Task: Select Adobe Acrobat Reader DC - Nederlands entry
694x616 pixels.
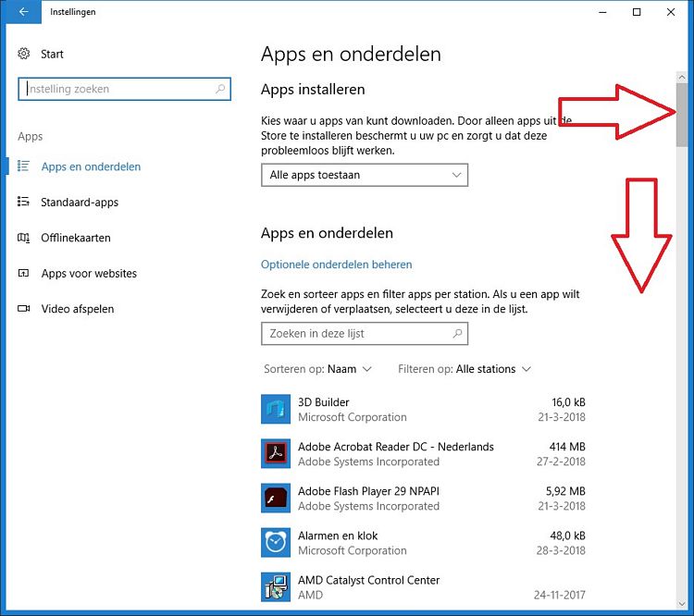Action: pyautogui.click(x=423, y=453)
